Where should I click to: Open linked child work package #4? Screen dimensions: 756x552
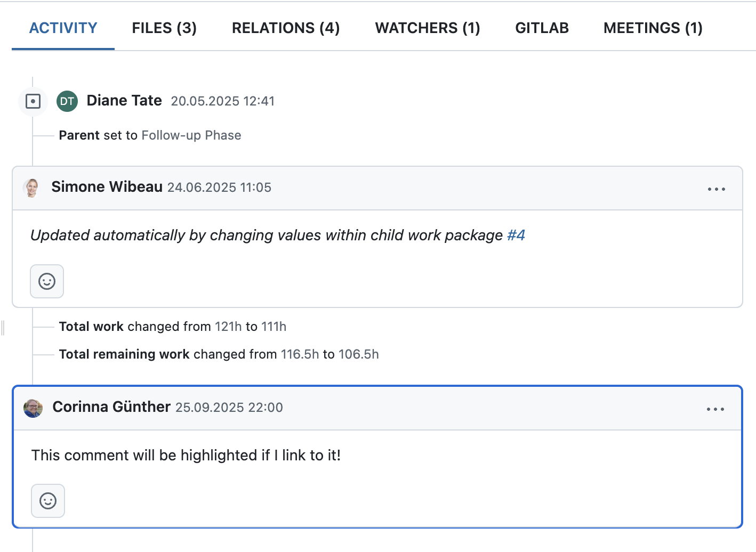(516, 236)
